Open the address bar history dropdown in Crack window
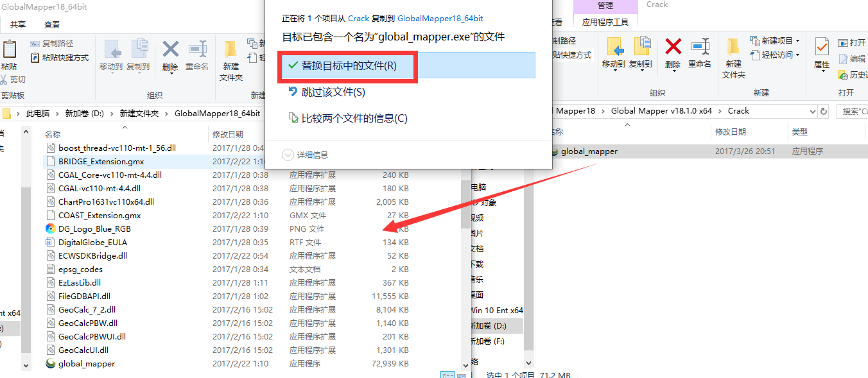 tap(812, 111)
